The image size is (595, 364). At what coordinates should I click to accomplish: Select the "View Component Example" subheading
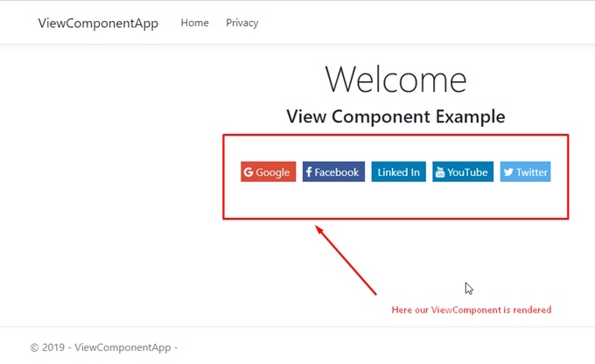tap(395, 116)
